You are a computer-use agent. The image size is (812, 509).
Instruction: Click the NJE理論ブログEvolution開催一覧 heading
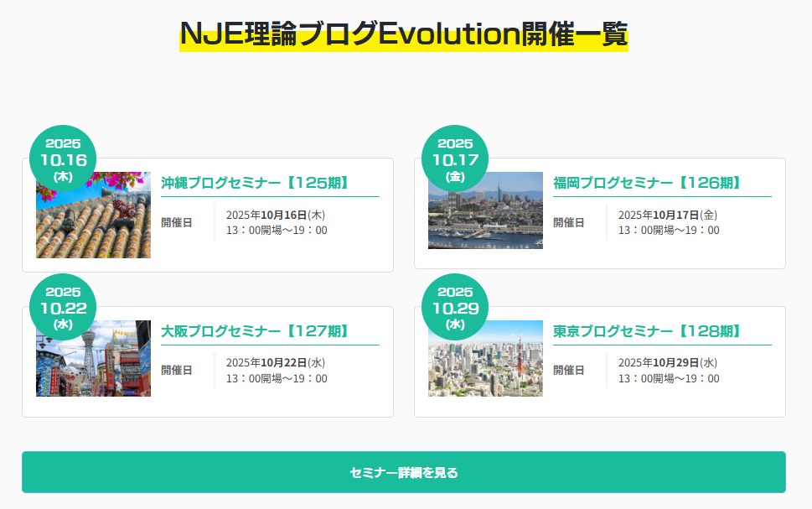pyautogui.click(x=404, y=34)
